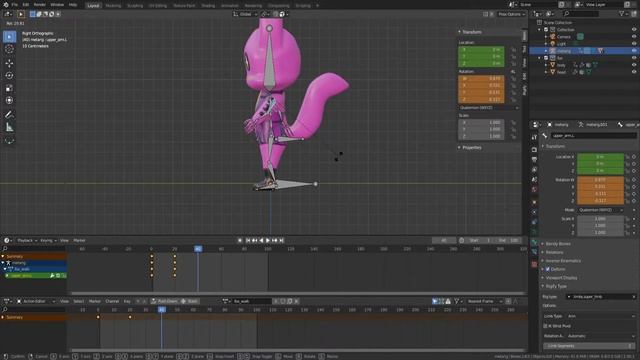The width and height of the screenshot is (640, 360).
Task: Click the bone name field in properties
Action: point(593,136)
